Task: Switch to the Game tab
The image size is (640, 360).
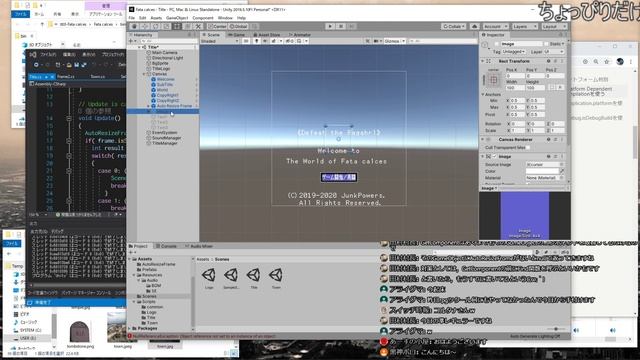Action: (237, 35)
